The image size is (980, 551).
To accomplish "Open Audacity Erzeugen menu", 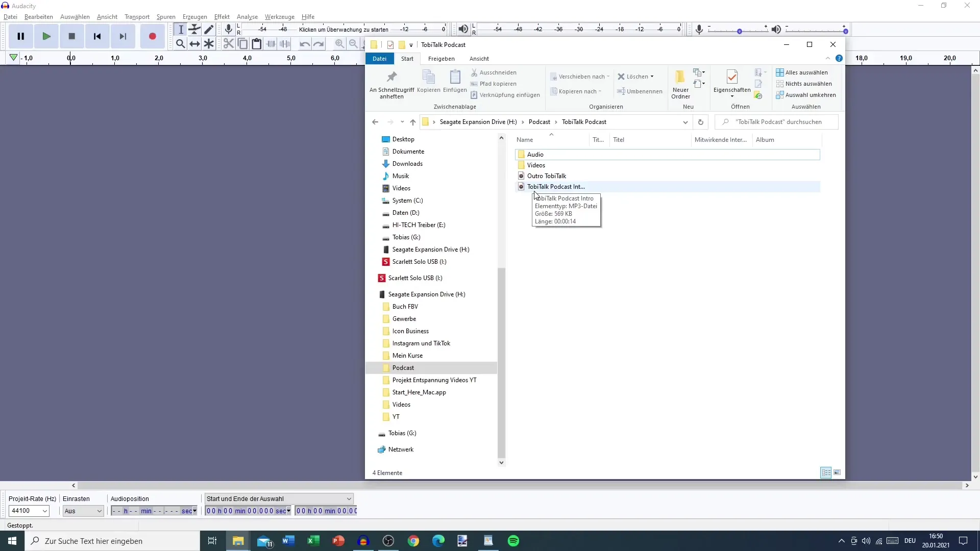I will pyautogui.click(x=195, y=17).
